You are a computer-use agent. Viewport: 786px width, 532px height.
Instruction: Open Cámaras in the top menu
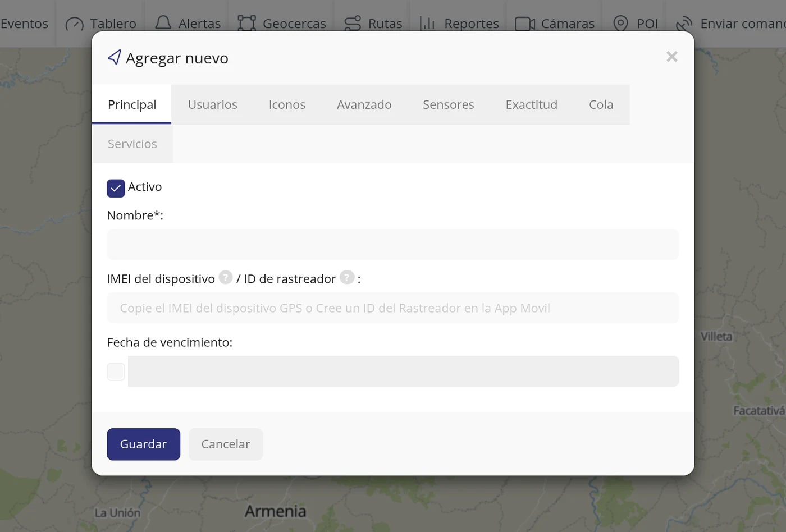(555, 24)
